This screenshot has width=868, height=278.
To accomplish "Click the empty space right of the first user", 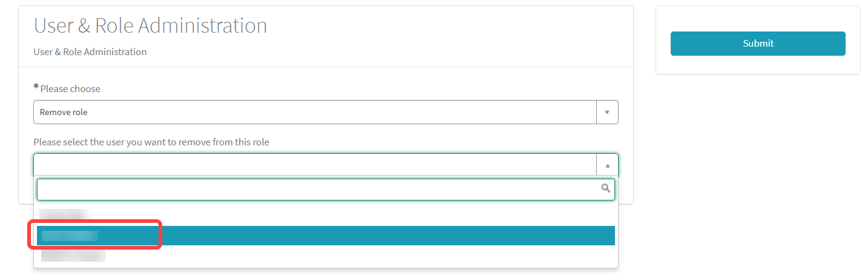I will pyautogui.click(x=351, y=216).
